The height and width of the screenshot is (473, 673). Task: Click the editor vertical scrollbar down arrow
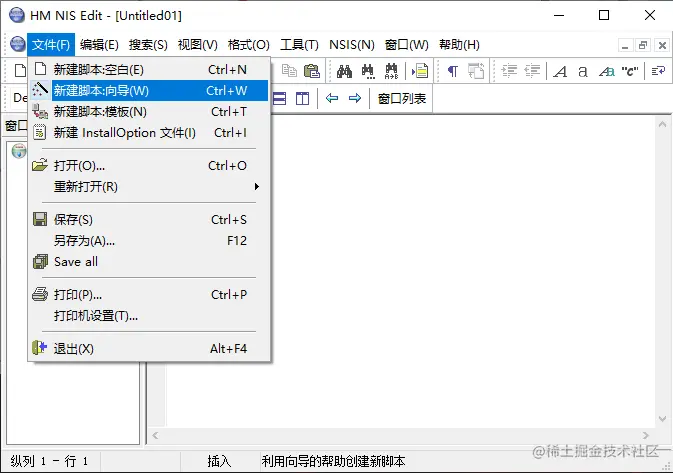pos(662,418)
